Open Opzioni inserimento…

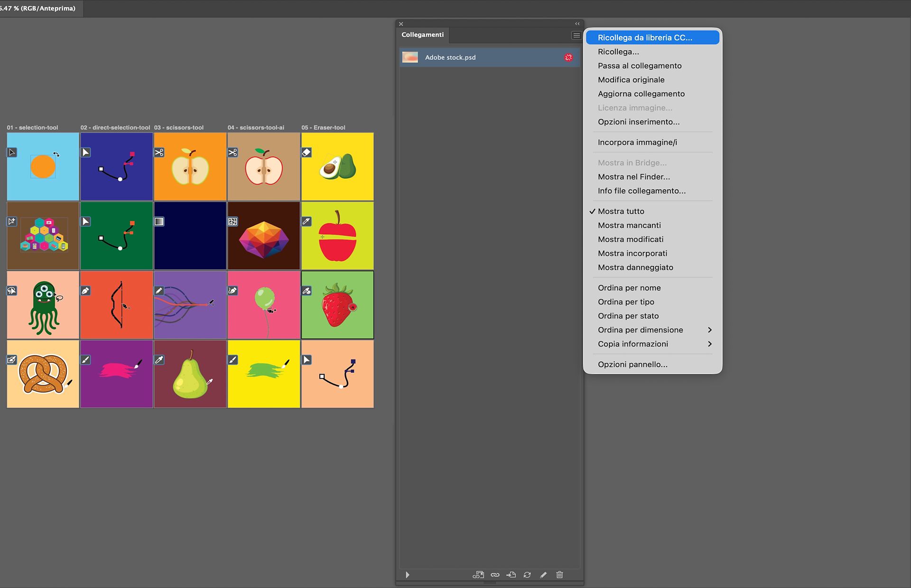[x=652, y=122]
